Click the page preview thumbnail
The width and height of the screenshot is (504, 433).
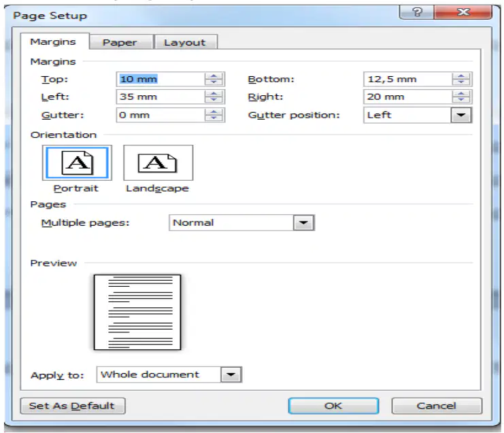(137, 312)
